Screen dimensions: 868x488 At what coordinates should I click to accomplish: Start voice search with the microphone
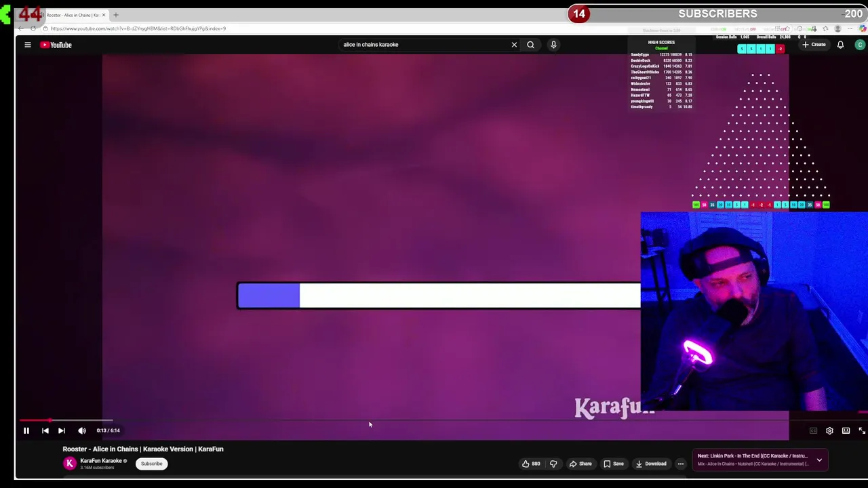(553, 45)
